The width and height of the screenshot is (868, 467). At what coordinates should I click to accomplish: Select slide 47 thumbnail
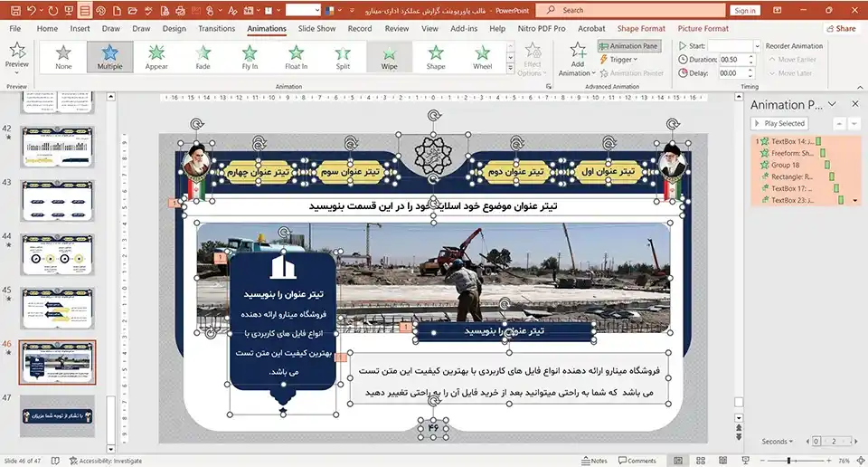coord(58,416)
